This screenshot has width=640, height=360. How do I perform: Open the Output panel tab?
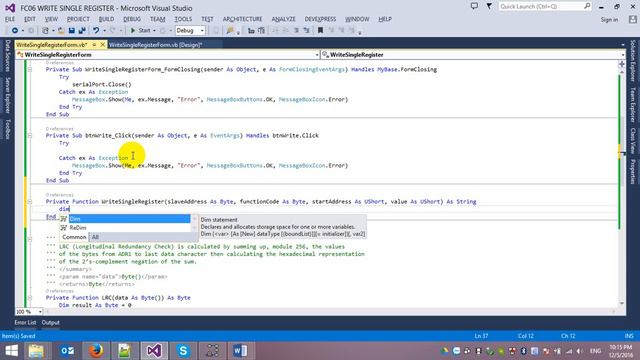point(51,322)
